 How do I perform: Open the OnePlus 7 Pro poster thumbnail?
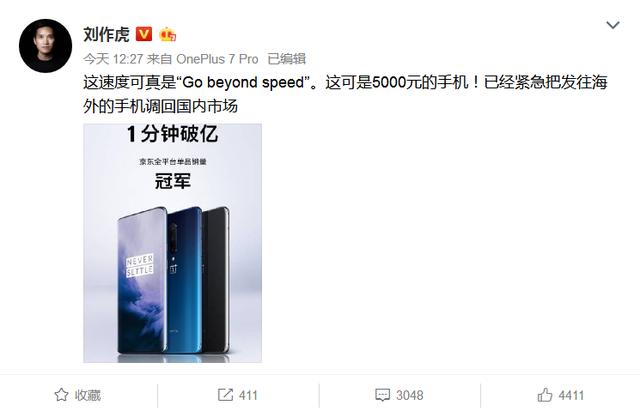coord(173,243)
